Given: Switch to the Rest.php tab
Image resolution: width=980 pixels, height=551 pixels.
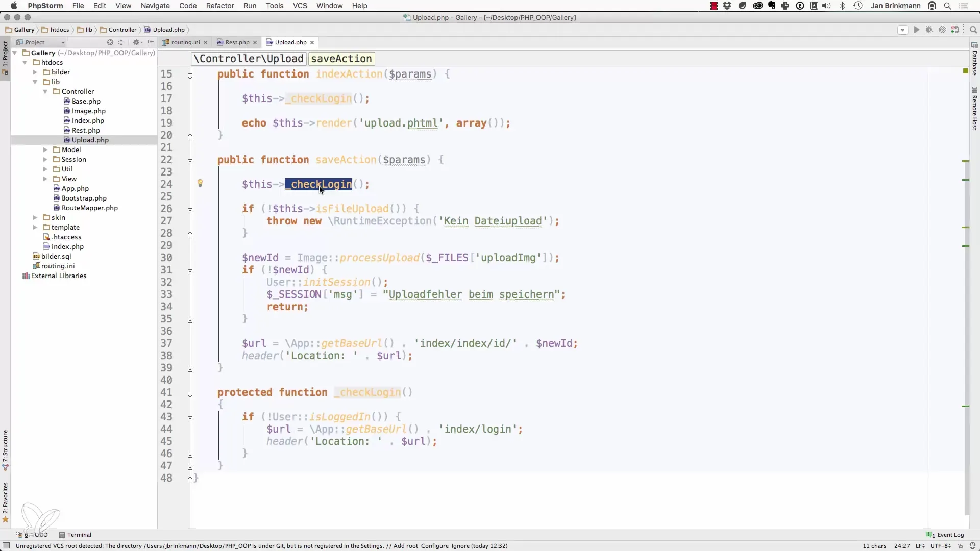Looking at the screenshot, I should click(x=237, y=42).
